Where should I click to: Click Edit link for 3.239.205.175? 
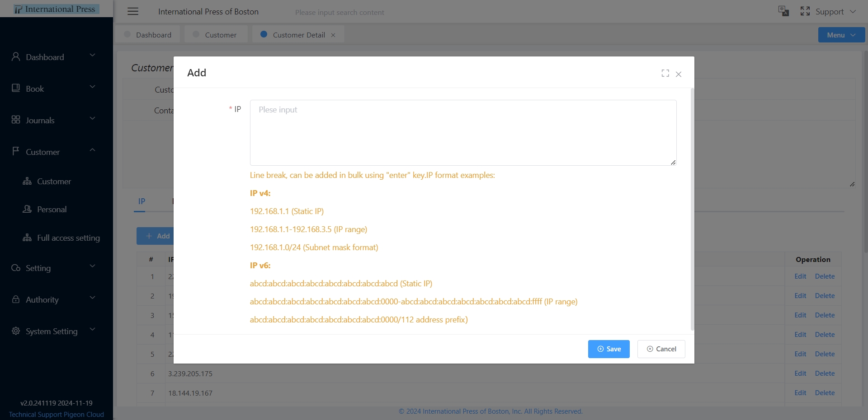coord(800,373)
